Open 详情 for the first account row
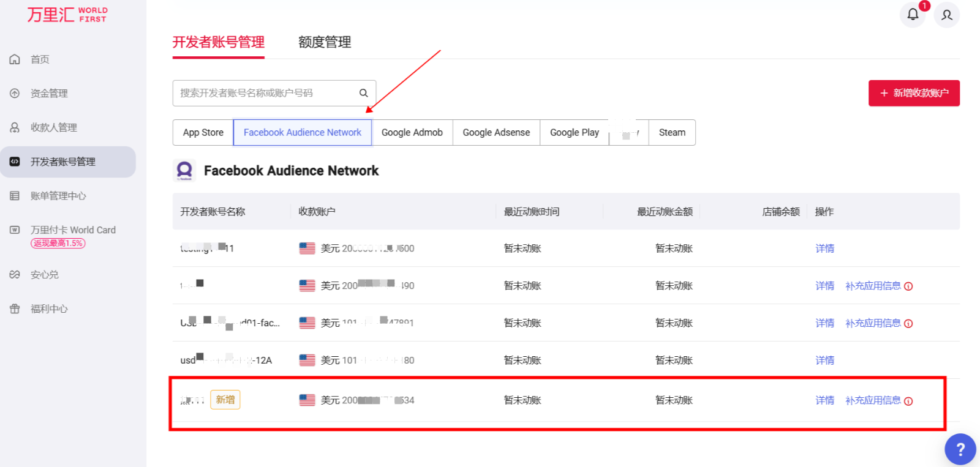980x467 pixels. [824, 248]
